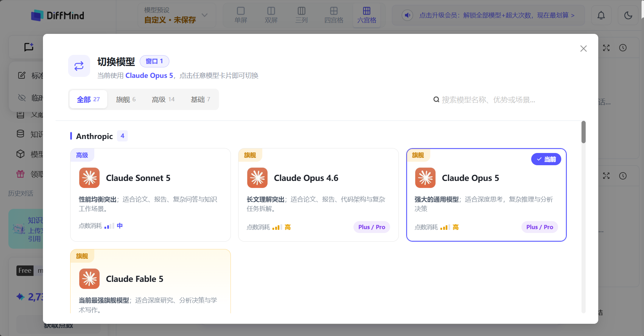
Task: Click Plus / Pro badge on Claude Opus 4.6
Action: point(372,227)
